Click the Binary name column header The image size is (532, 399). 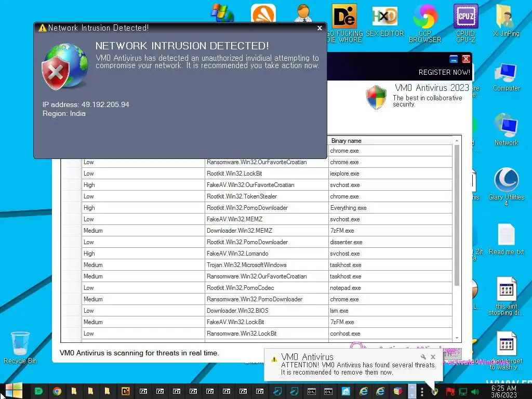coord(390,140)
